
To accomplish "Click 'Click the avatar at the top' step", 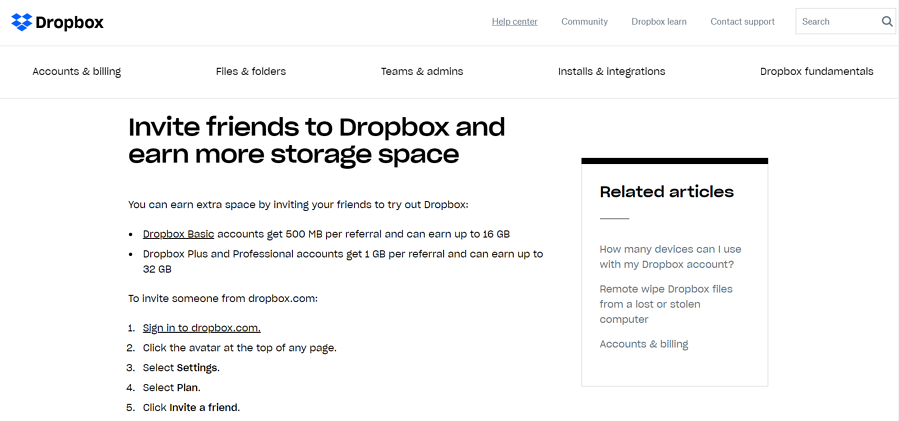I will coord(240,348).
